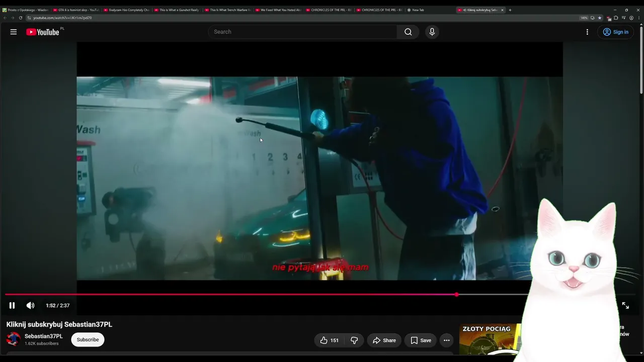Click the magnifier search button
The height and width of the screenshot is (362, 644).
point(408,32)
